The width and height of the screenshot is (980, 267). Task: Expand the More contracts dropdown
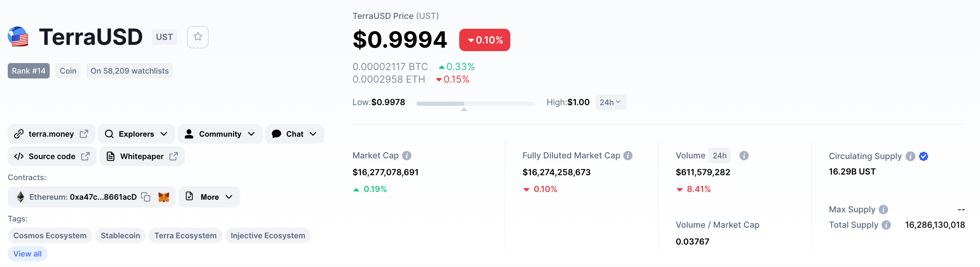click(209, 197)
